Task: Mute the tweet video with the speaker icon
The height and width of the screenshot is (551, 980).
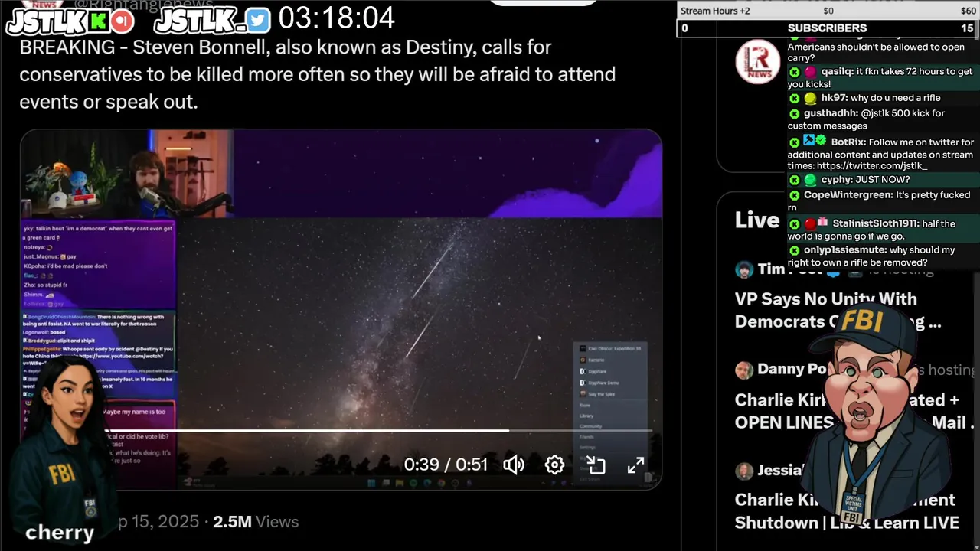Action: tap(514, 465)
